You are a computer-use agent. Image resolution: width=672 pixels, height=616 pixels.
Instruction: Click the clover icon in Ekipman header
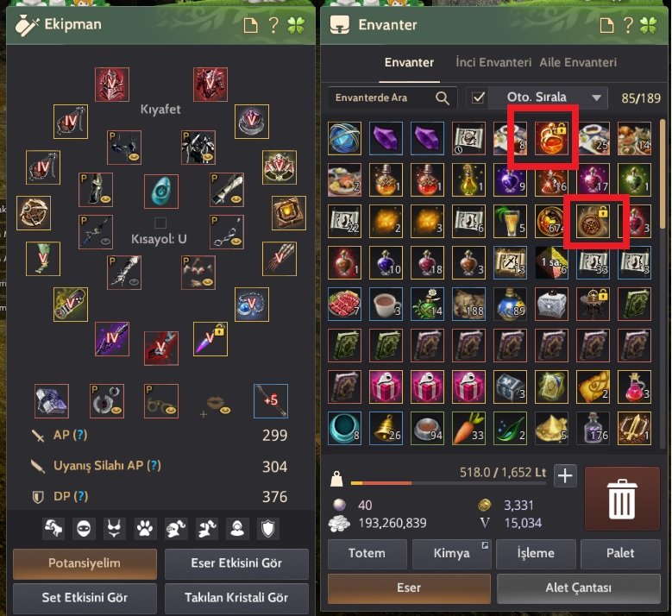point(296,26)
